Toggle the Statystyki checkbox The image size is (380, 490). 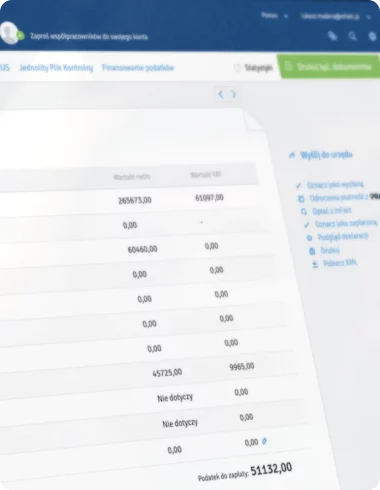[x=237, y=68]
